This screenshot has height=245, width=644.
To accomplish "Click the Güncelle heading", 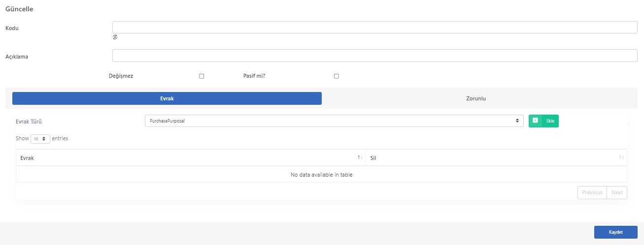I will click(x=19, y=9).
